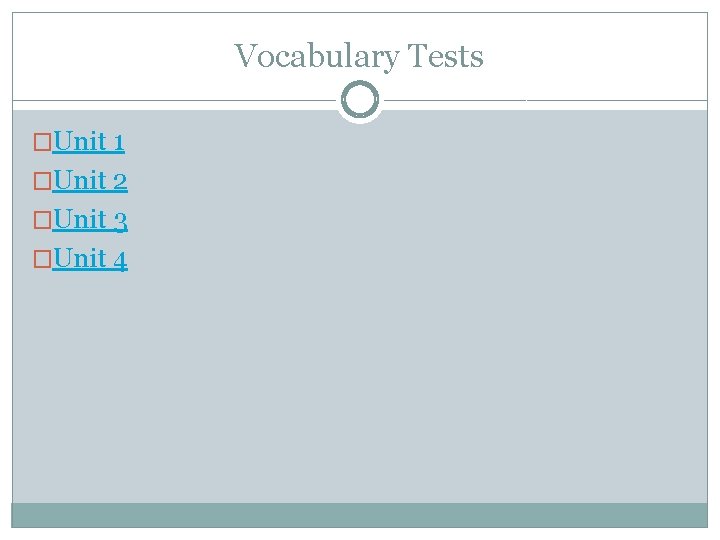Viewport: 720px width, 540px height.
Task: Click the word Vocabulary in the title
Action: click(x=317, y=56)
